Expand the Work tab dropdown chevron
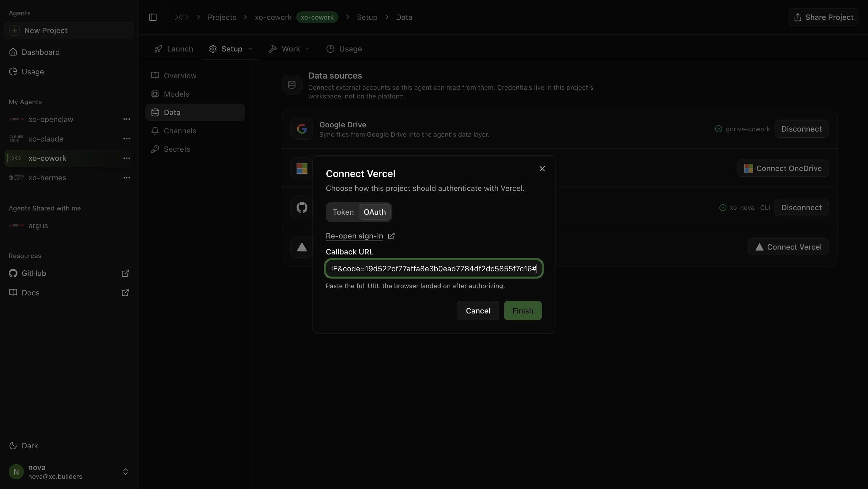 tap(307, 49)
